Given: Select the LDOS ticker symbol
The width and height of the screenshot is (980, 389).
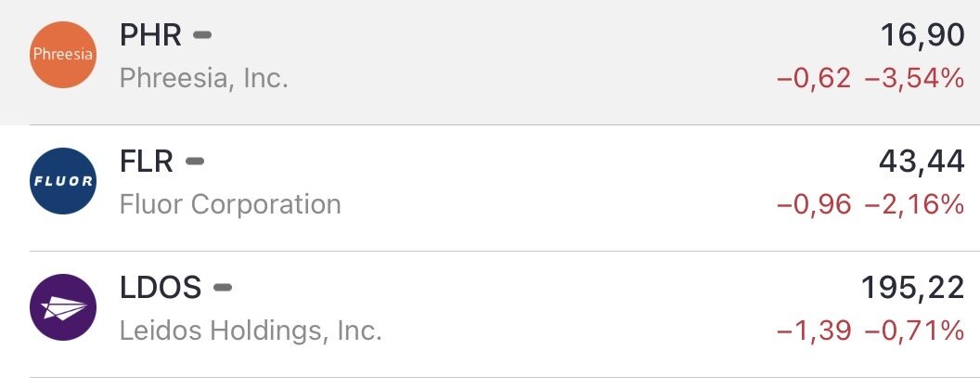Looking at the screenshot, I should tap(161, 288).
